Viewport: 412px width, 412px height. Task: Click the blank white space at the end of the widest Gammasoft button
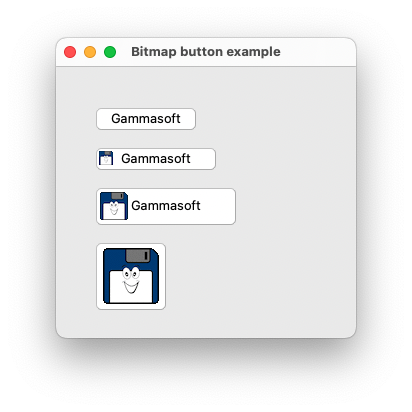coord(218,206)
